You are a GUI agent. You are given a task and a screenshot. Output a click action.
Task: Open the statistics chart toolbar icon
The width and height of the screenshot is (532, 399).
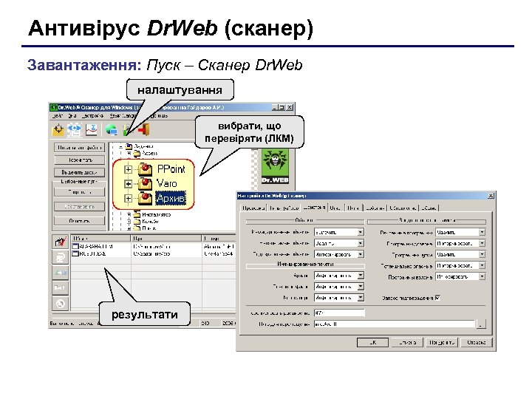[92, 129]
